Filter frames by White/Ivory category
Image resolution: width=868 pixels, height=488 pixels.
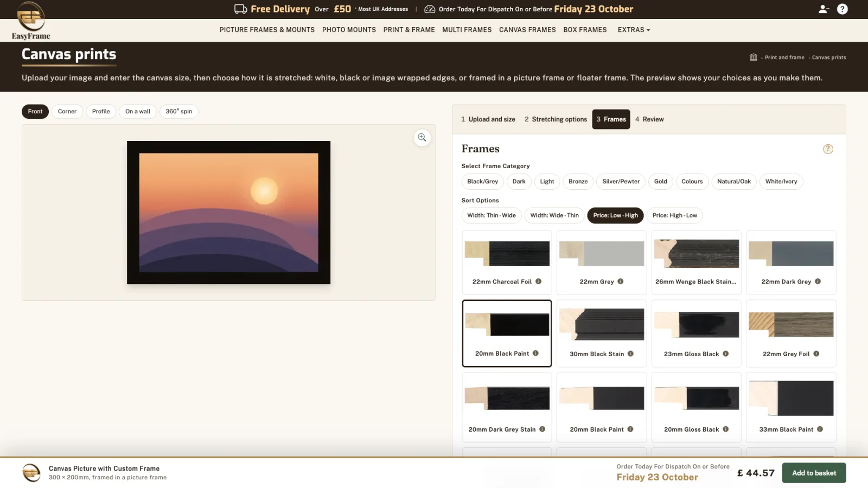781,182
